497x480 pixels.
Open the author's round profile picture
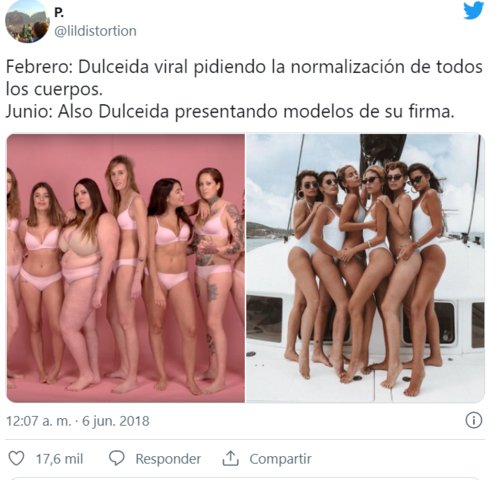[27, 22]
